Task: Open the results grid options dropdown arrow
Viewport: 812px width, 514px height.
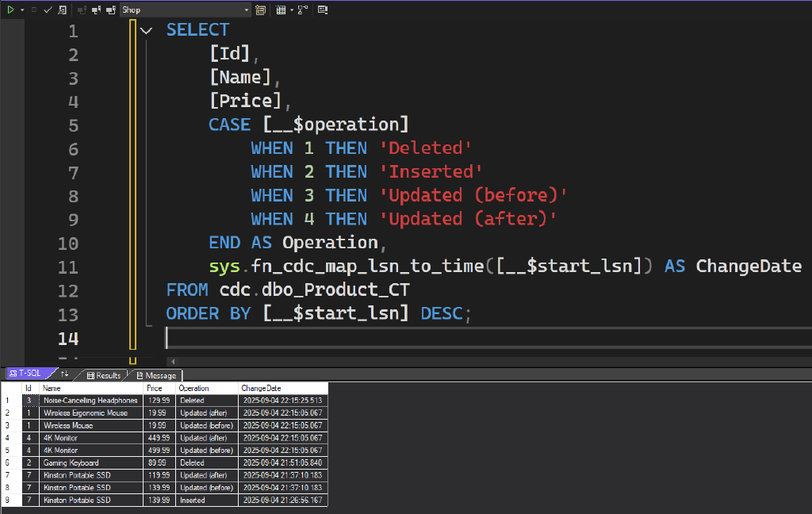Action: (x=292, y=10)
